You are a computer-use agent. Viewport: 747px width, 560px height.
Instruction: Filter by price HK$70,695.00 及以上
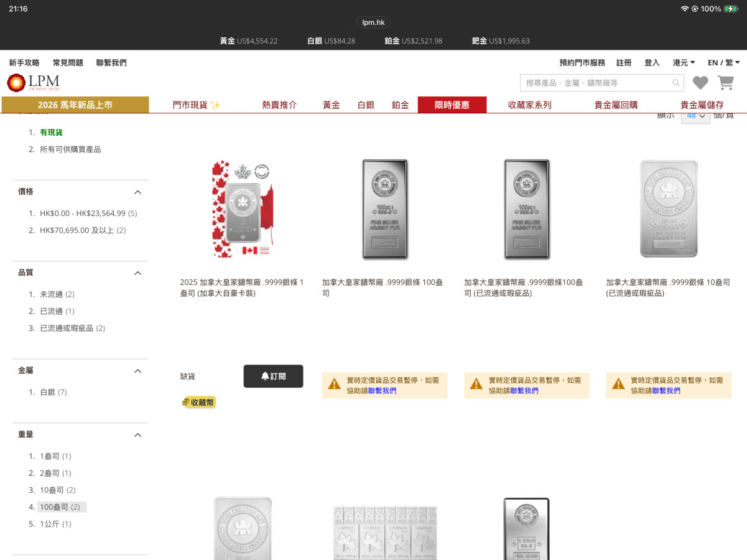(83, 230)
